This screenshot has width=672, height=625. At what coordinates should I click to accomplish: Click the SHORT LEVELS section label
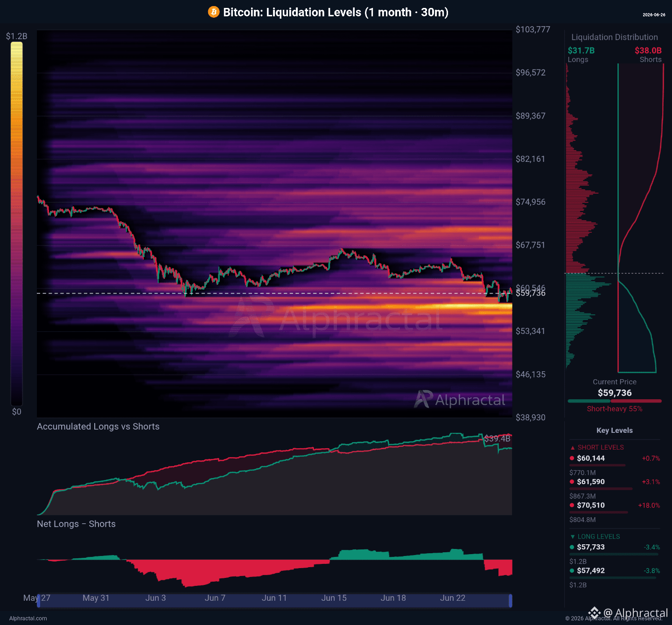(601, 447)
